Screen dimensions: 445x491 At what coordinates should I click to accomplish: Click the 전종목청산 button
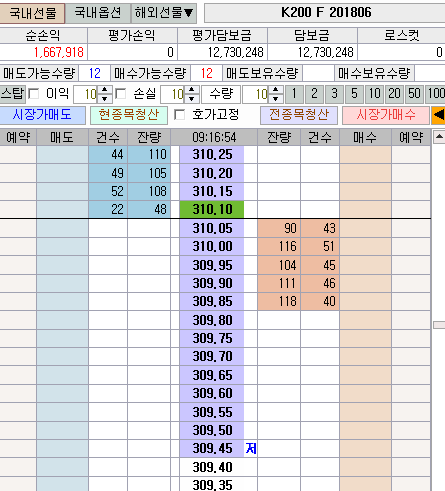pyautogui.click(x=299, y=115)
